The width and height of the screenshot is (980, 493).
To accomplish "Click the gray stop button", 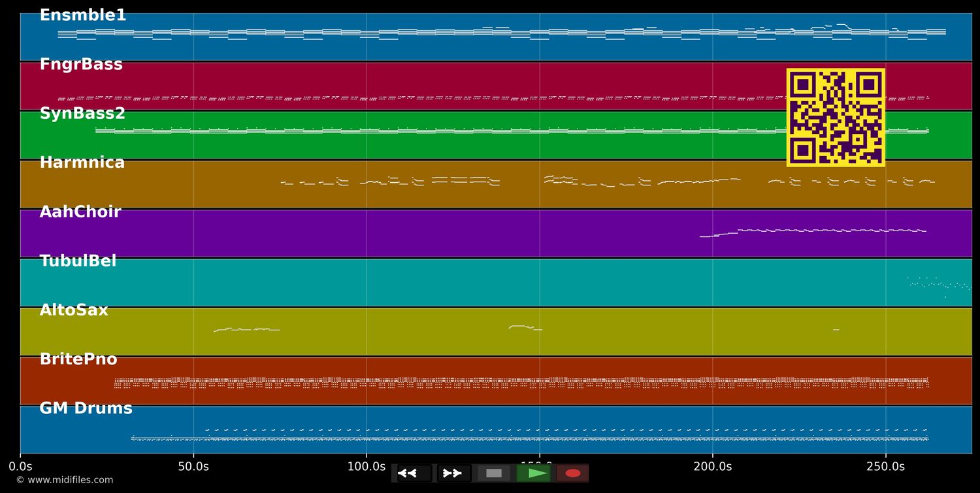I will 494,473.
